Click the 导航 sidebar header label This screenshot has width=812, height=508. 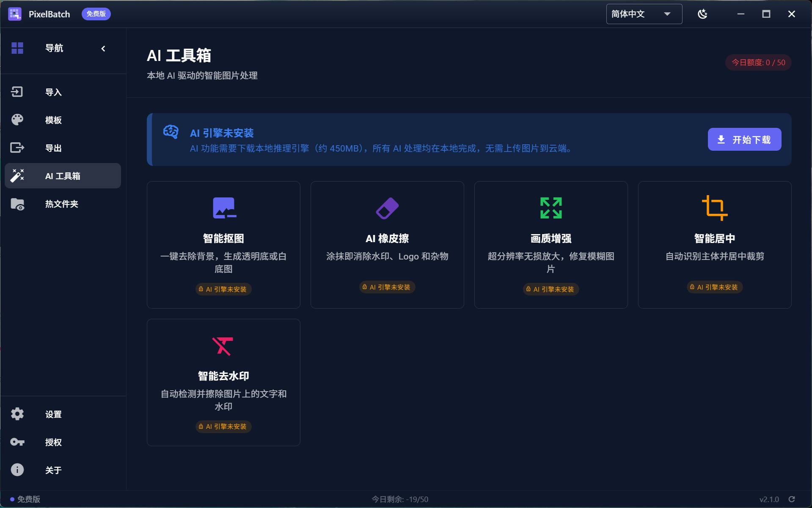click(54, 48)
